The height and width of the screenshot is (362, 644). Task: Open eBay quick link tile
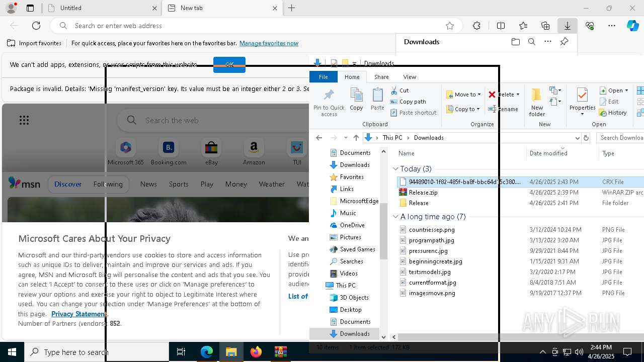click(x=211, y=152)
